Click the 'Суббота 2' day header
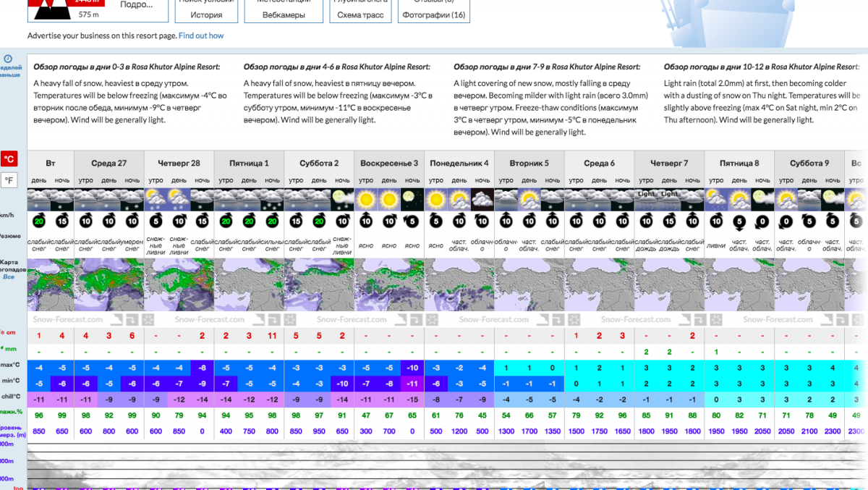Screen dimensions: 868x490 pyautogui.click(x=319, y=163)
